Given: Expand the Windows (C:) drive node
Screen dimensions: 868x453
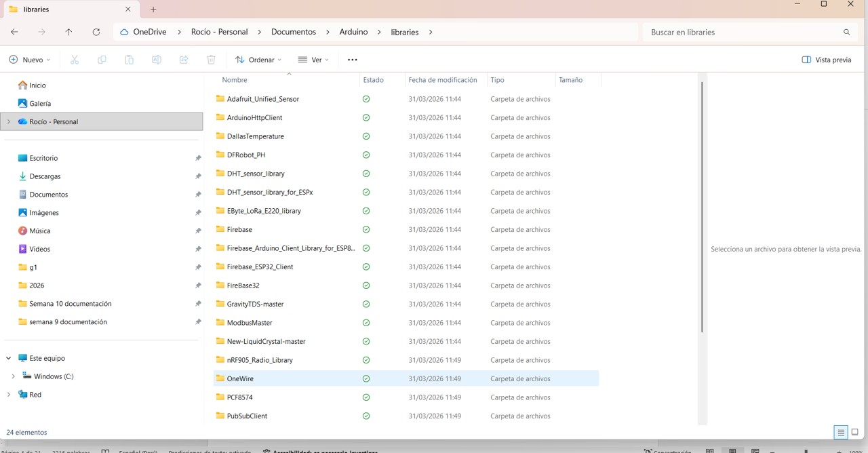Looking at the screenshot, I should tap(13, 376).
